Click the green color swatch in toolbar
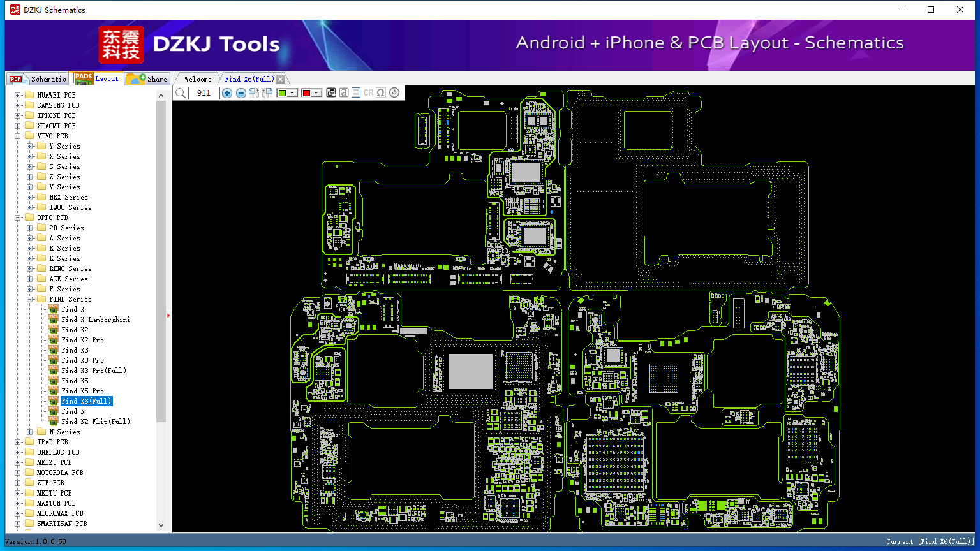 click(x=282, y=93)
